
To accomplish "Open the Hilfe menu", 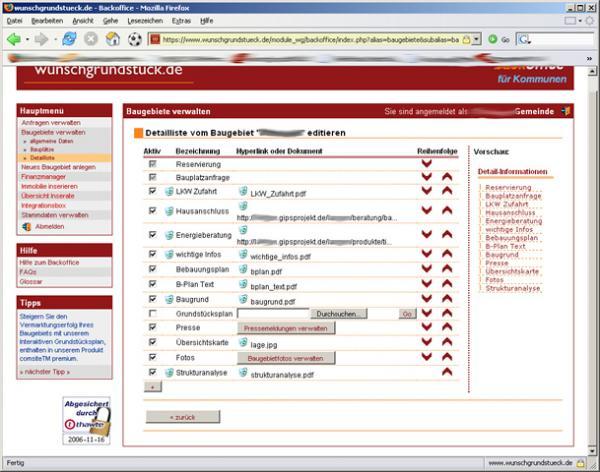I will 207,21.
